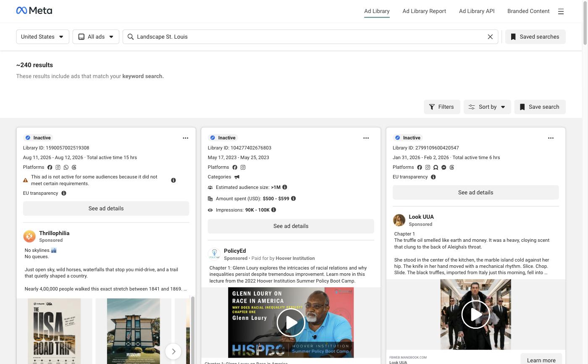Clear the Landscape St. Louis search text

[490, 37]
